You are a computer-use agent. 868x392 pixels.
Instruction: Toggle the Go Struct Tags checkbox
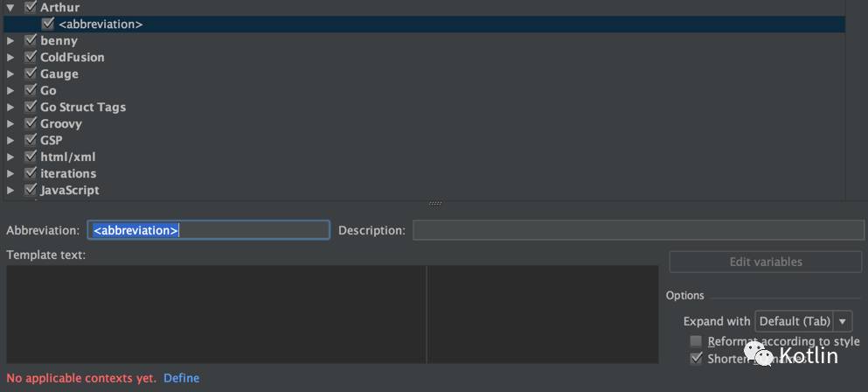point(31,107)
